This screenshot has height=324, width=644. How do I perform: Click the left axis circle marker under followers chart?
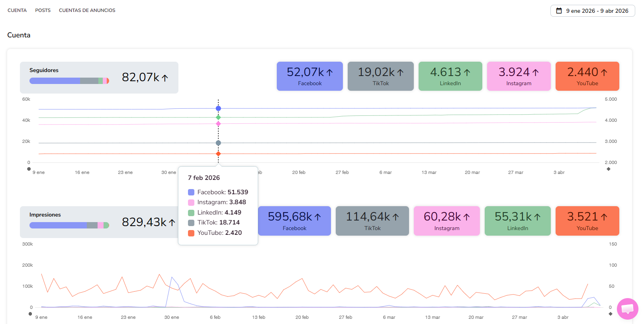pos(29,169)
